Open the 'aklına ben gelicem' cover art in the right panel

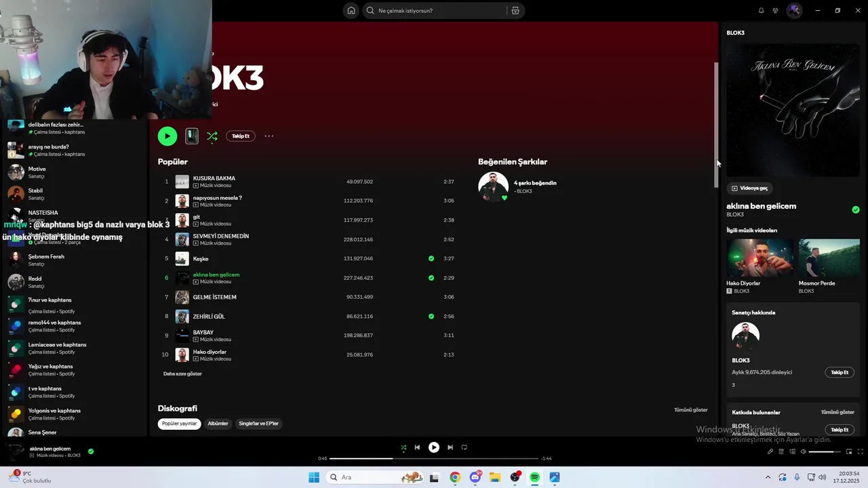click(793, 110)
